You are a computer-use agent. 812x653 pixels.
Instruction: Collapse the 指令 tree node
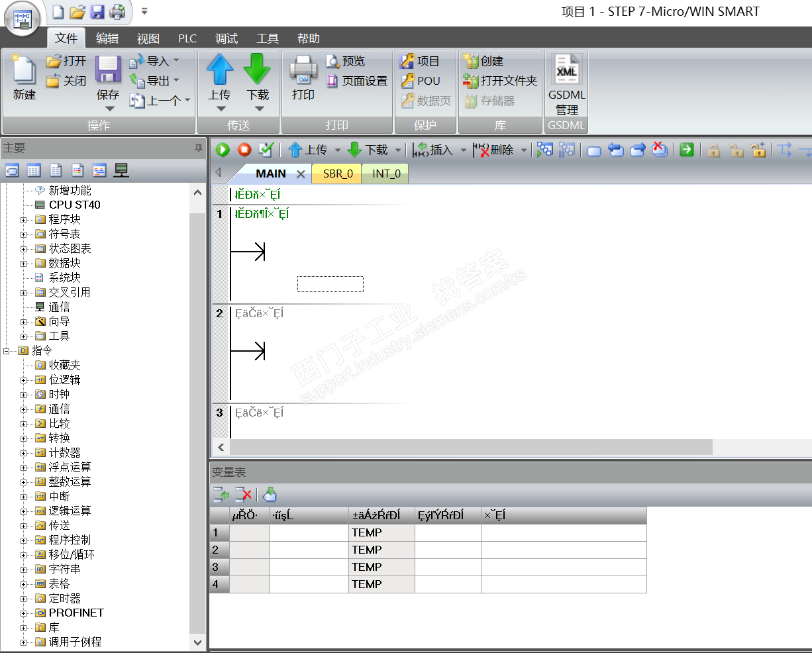pos(7,351)
